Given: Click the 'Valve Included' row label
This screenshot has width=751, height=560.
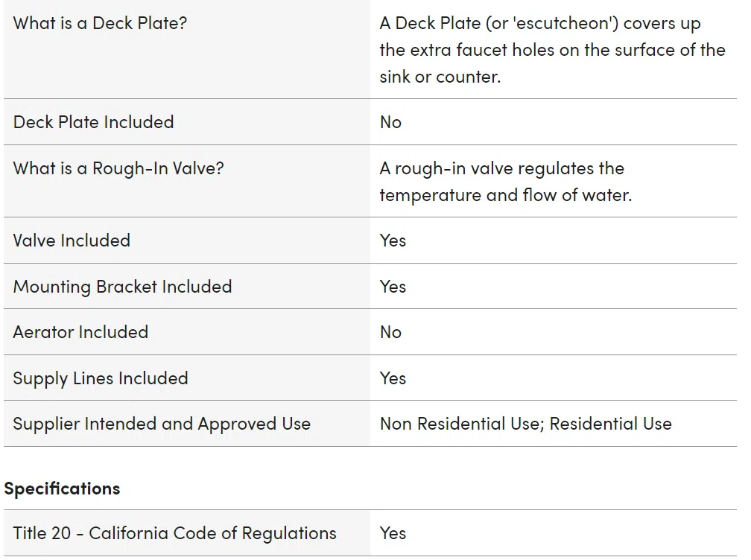Looking at the screenshot, I should click(x=72, y=241).
